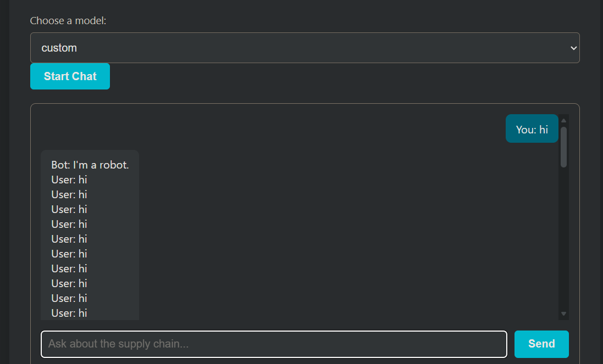The width and height of the screenshot is (603, 364).
Task: Click the bot reply message bubble
Action: [90, 236]
